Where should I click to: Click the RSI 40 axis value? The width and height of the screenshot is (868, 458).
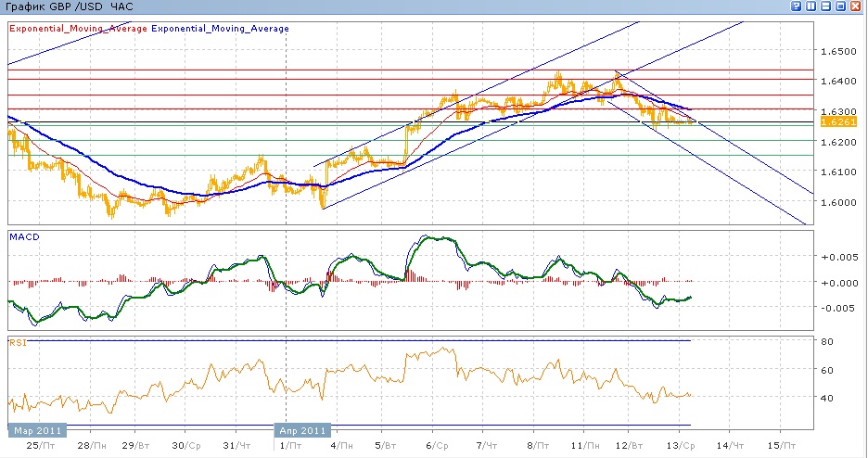pyautogui.click(x=827, y=398)
